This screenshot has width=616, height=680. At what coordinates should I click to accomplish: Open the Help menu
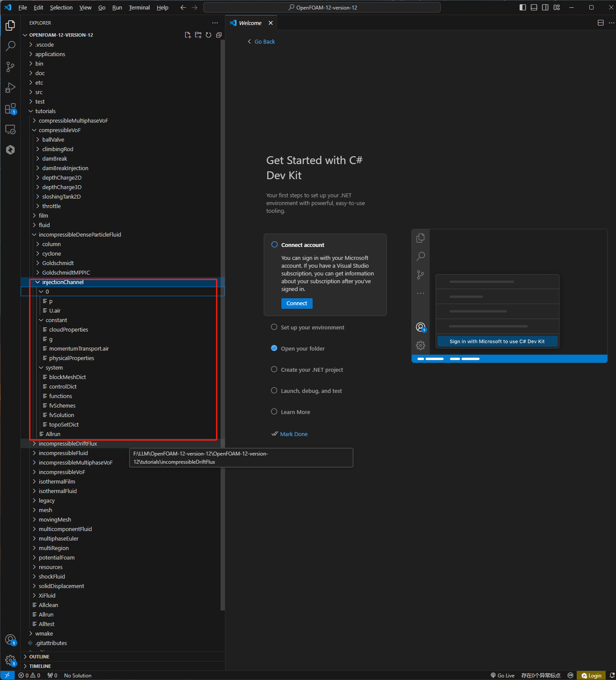162,7
